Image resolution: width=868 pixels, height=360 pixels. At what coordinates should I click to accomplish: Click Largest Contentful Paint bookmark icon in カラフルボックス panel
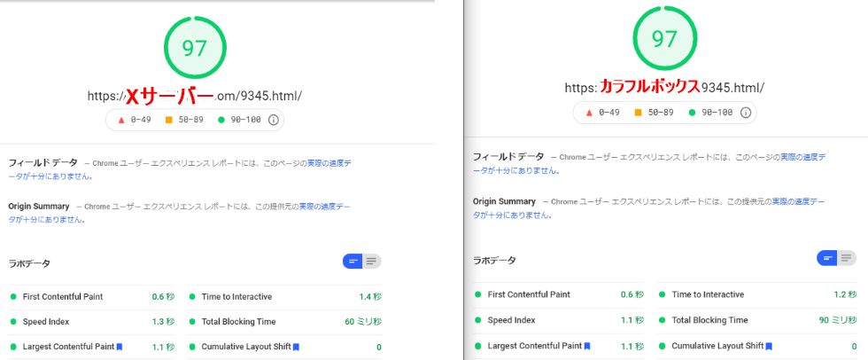pyautogui.click(x=587, y=346)
